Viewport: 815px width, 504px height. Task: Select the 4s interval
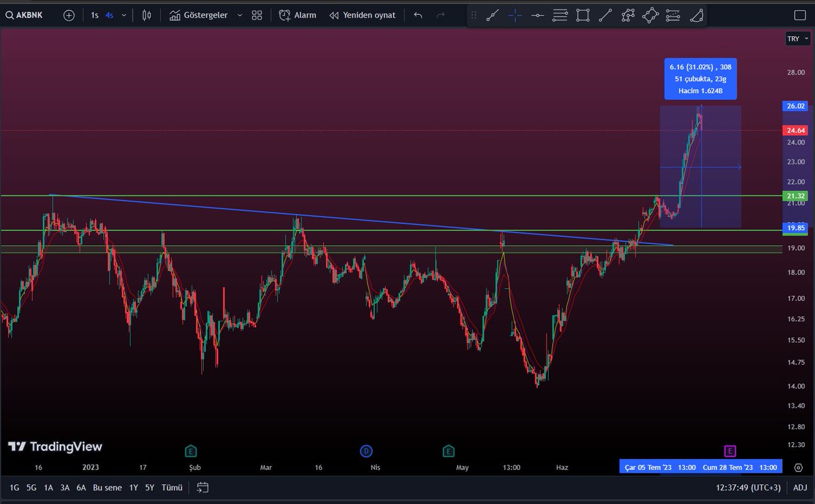pos(109,15)
